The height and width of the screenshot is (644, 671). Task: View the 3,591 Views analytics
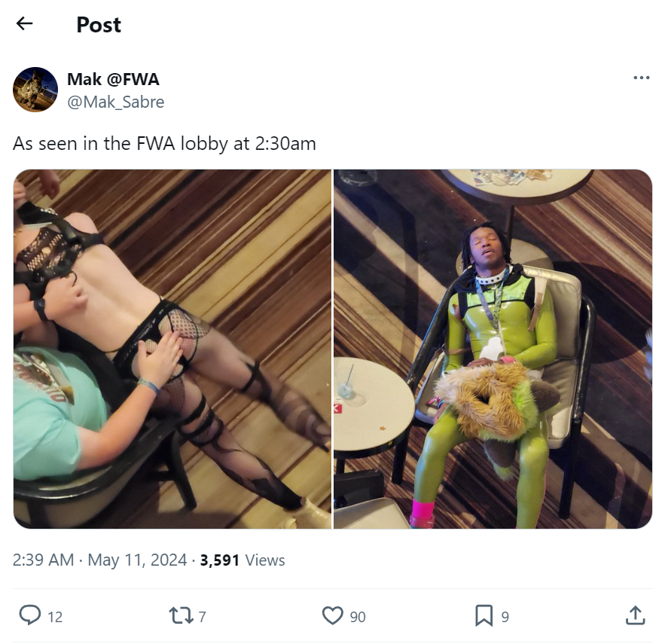pyautogui.click(x=242, y=560)
